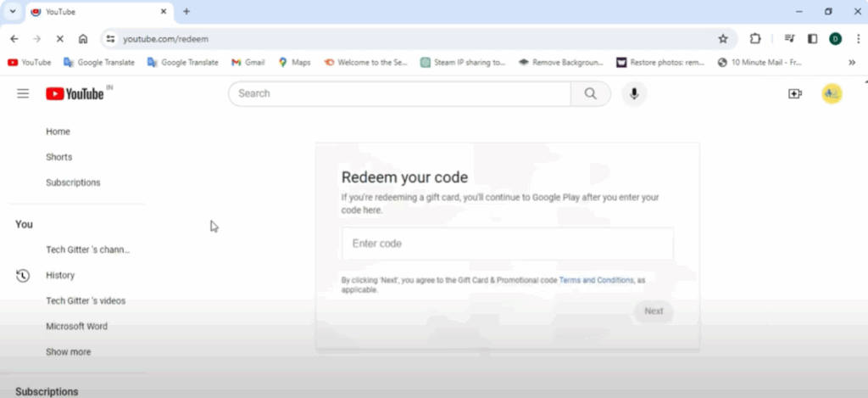Expand the sidebar with Show more

coord(68,352)
